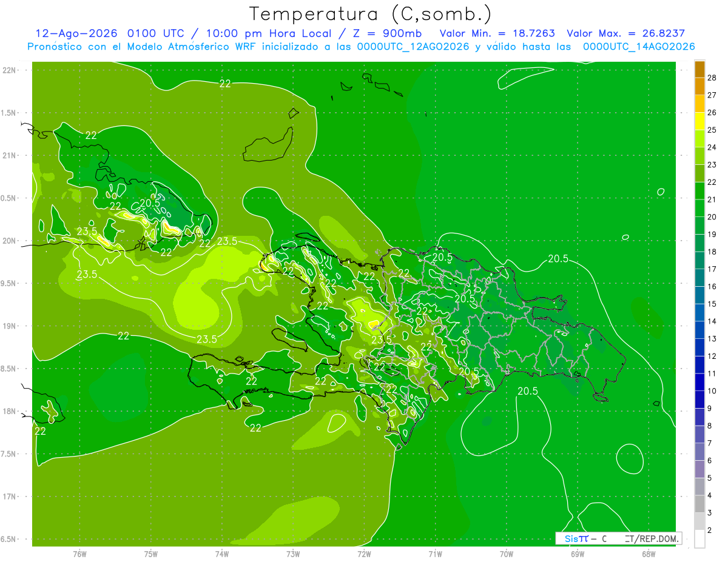The image size is (728, 562).
Task: Click the '14' value on the colorbar
Action: 712,321
